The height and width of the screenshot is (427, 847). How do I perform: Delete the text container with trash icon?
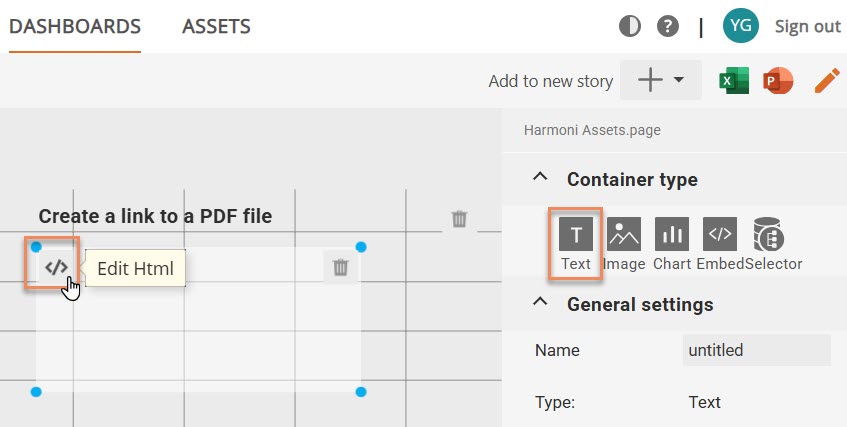(x=340, y=267)
